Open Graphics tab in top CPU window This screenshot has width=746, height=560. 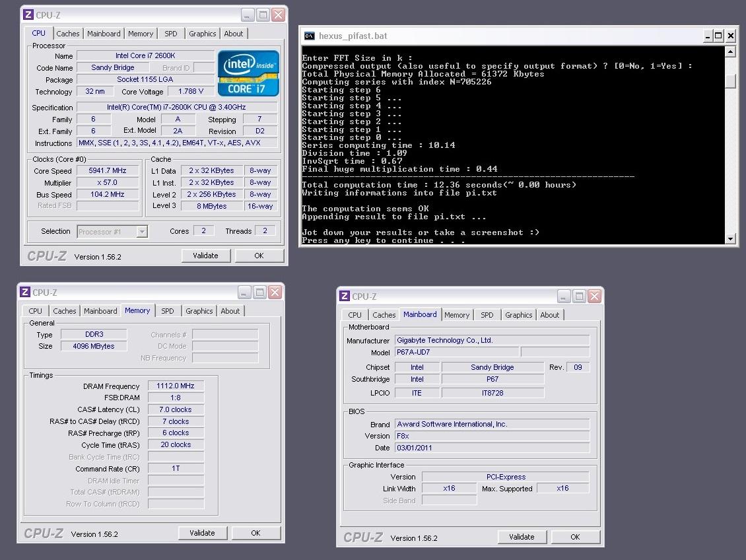tap(202, 34)
